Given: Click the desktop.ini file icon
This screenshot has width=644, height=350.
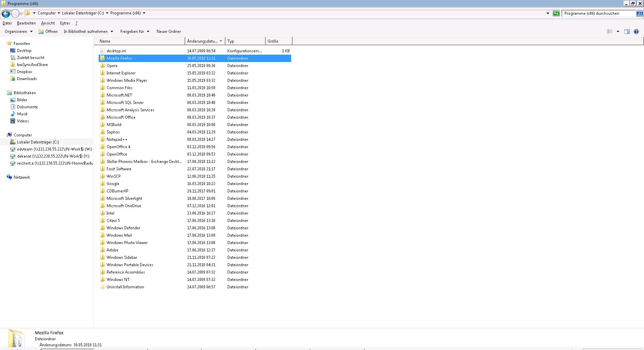Looking at the screenshot, I should pos(102,51).
